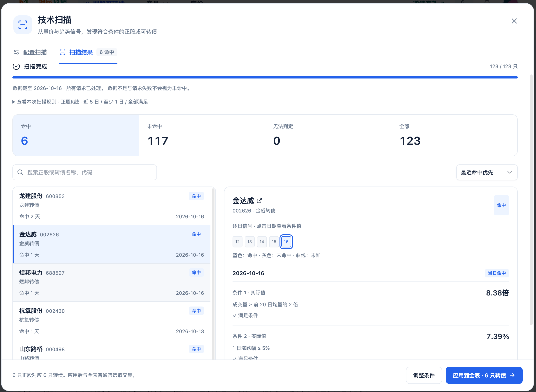Viewport: 536px width, 392px height.
Task: Click the scan progress bar
Action: coord(265,77)
